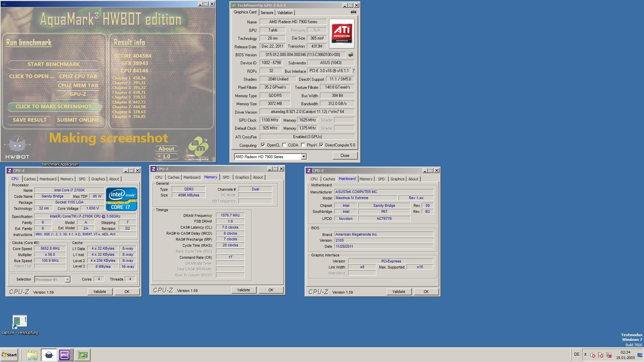Click OK in CPU-Z Mainboard window
The image size is (644, 362).
[x=426, y=292]
